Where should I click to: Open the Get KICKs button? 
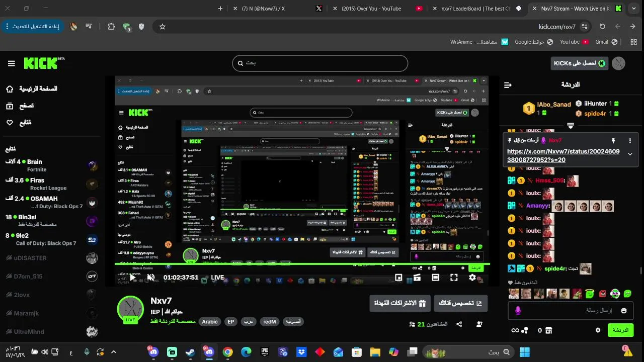point(579,63)
